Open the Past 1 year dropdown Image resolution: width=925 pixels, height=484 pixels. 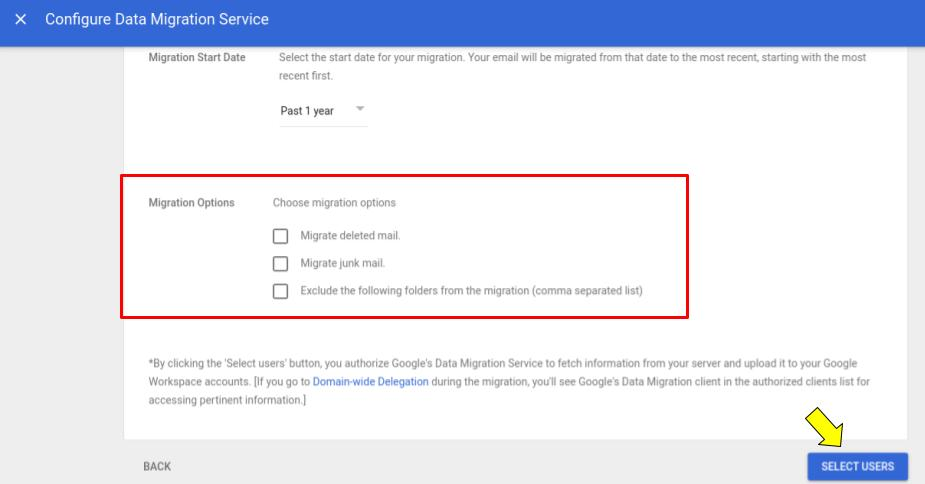click(323, 111)
